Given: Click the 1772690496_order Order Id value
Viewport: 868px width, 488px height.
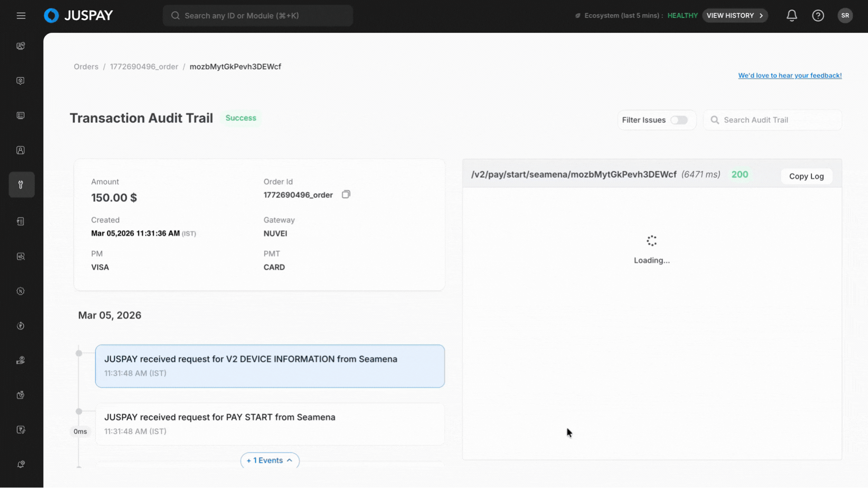Looking at the screenshot, I should tap(298, 195).
